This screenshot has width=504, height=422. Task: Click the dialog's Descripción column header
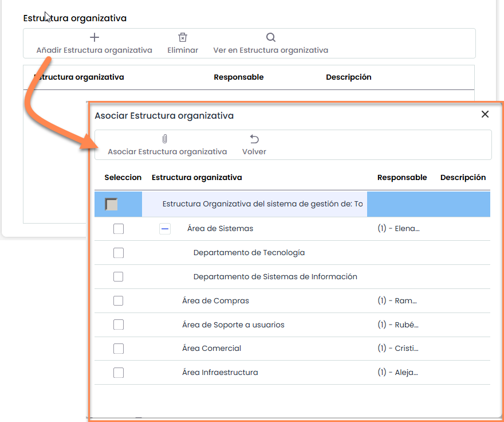pos(463,177)
